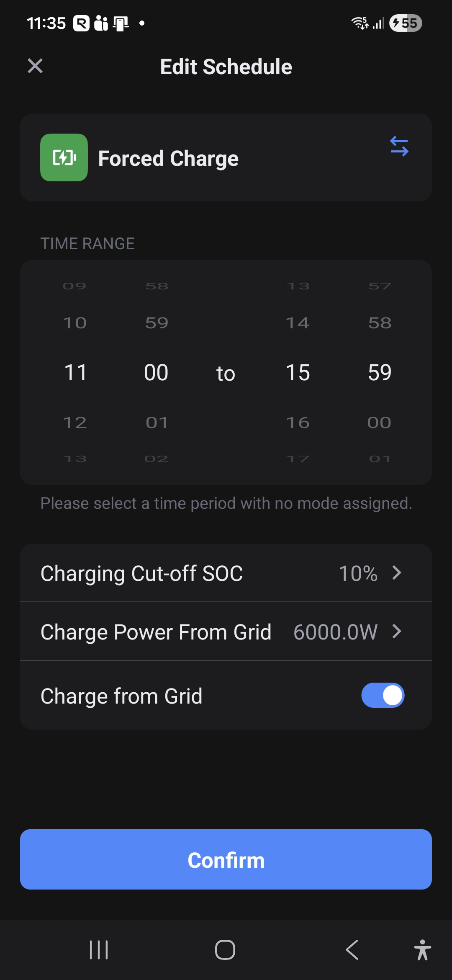This screenshot has height=980, width=452.
Task: Open the 10% cut-off SOC value
Action: (x=358, y=573)
